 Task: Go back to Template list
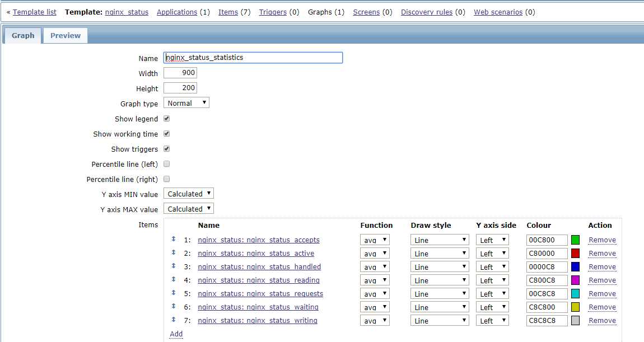click(x=35, y=12)
